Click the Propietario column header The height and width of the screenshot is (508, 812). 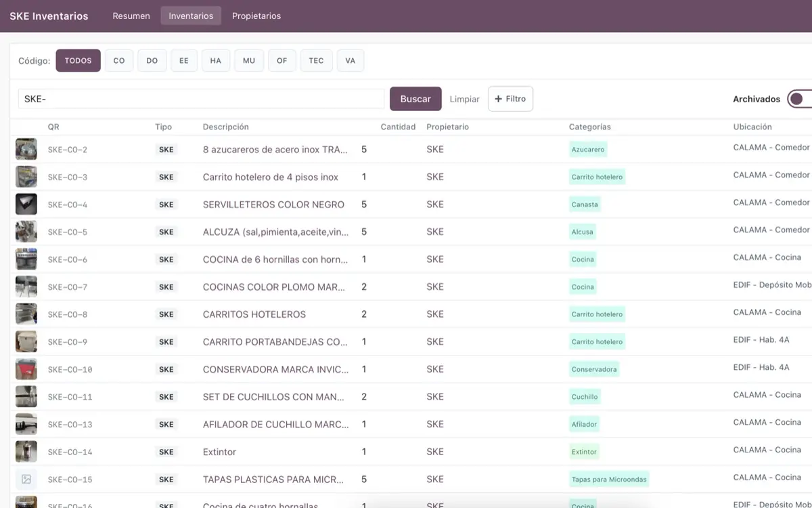(x=447, y=127)
